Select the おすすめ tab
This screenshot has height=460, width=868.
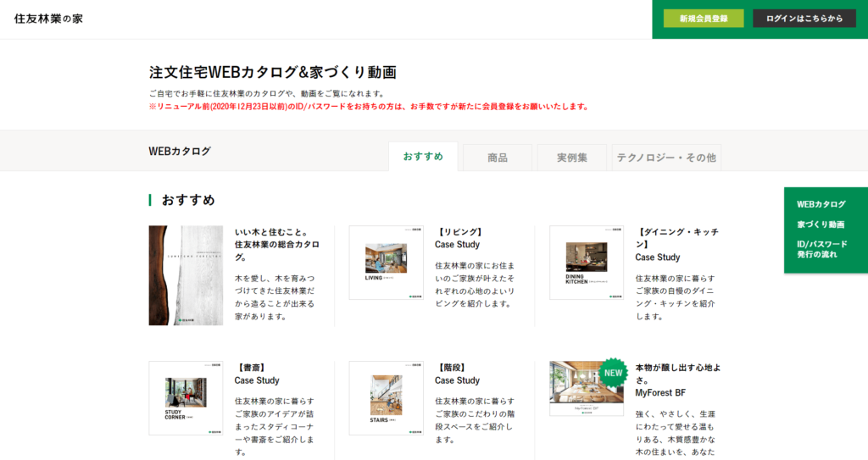423,157
